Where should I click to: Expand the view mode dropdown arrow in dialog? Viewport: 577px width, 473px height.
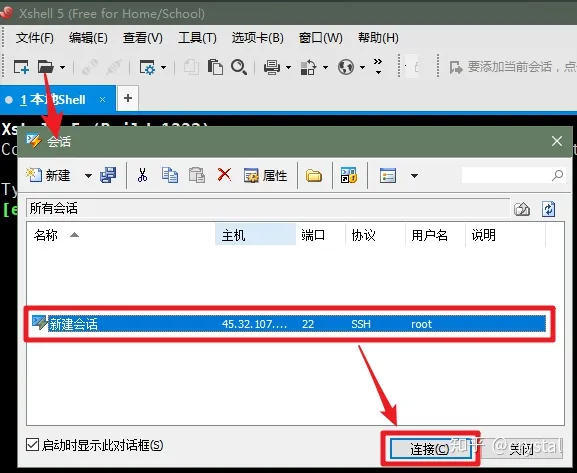414,176
